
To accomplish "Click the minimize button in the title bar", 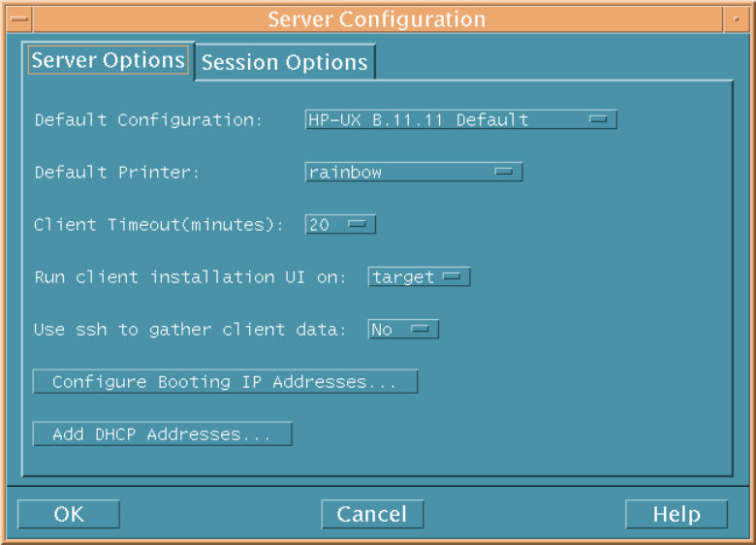I will tap(736, 19).
